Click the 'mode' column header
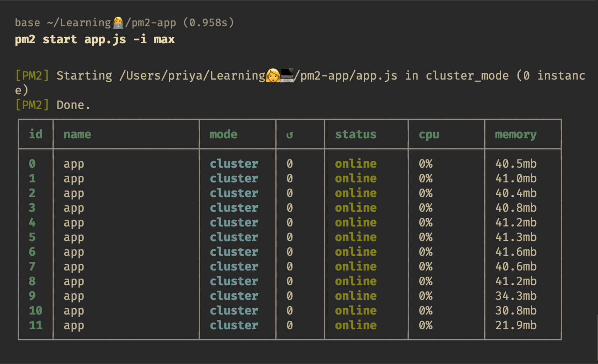 click(x=224, y=134)
